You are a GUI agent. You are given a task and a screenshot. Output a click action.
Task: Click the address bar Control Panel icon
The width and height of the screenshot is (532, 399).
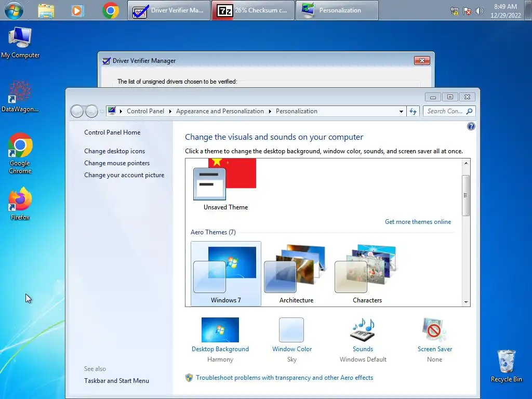[112, 111]
